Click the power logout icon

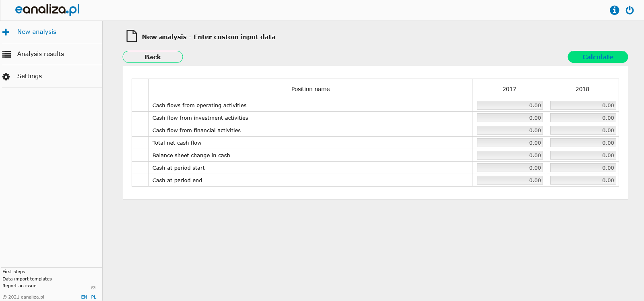(x=630, y=10)
